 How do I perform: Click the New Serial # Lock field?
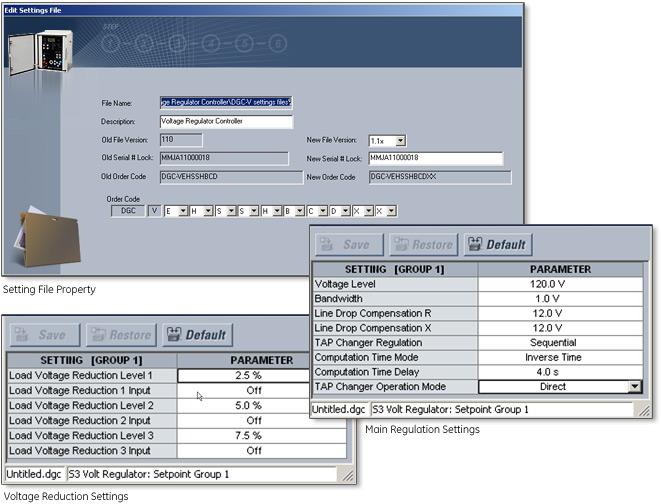(434, 158)
